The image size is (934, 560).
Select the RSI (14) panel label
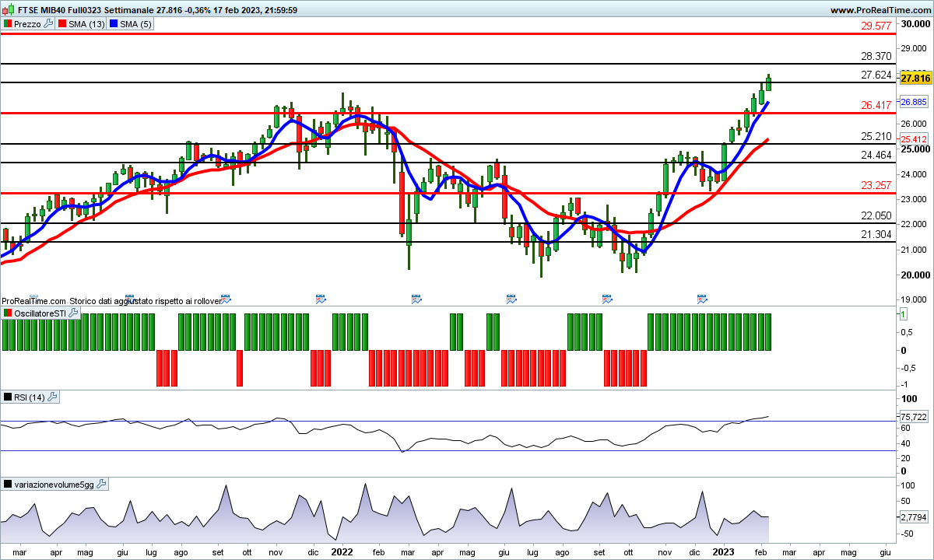tap(30, 397)
